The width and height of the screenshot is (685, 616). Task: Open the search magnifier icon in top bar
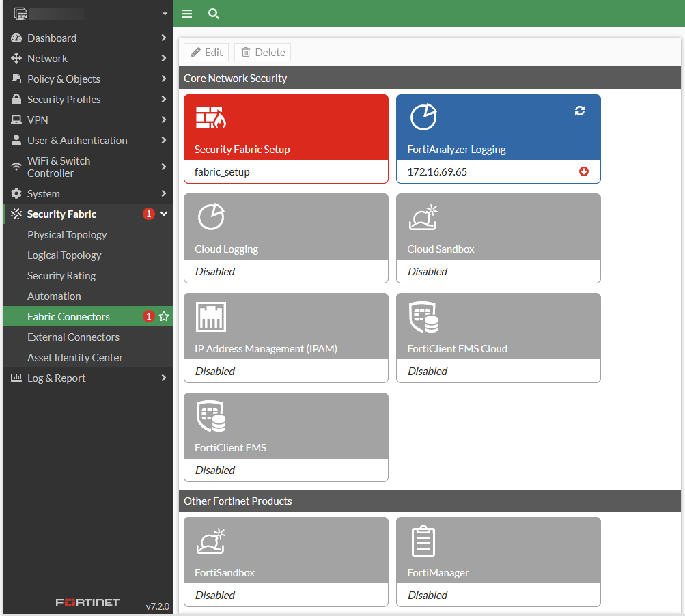pyautogui.click(x=214, y=14)
